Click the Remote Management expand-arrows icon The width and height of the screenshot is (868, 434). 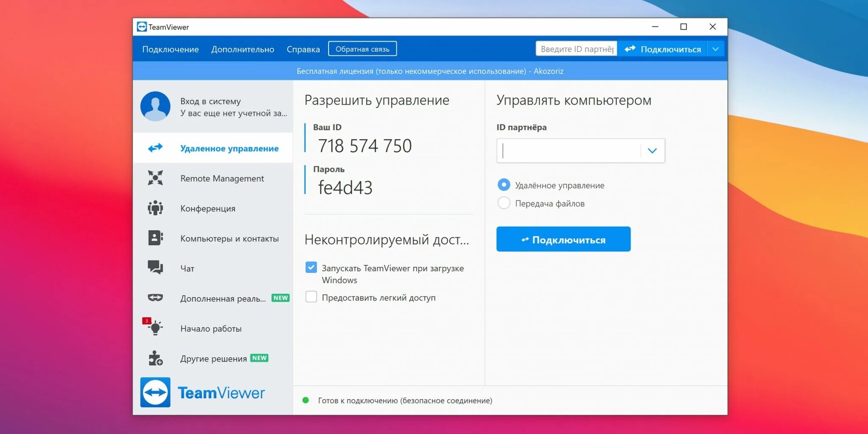coord(155,178)
